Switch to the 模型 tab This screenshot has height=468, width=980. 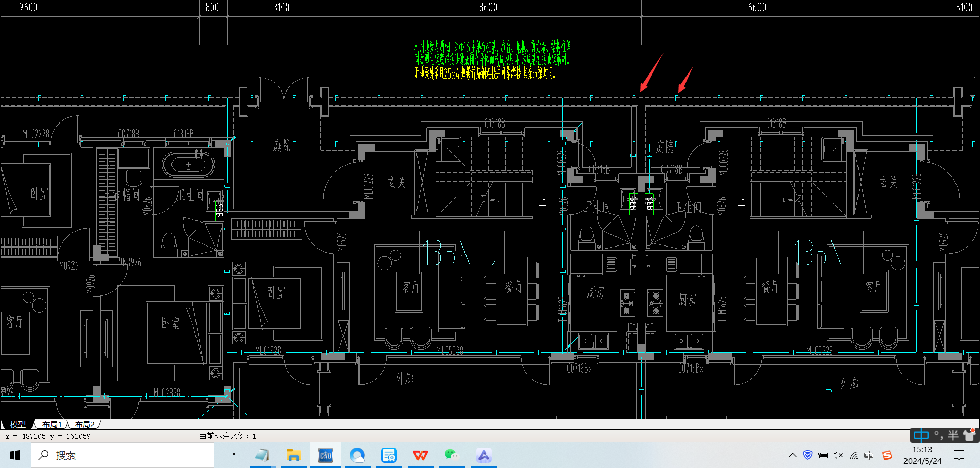[18, 424]
